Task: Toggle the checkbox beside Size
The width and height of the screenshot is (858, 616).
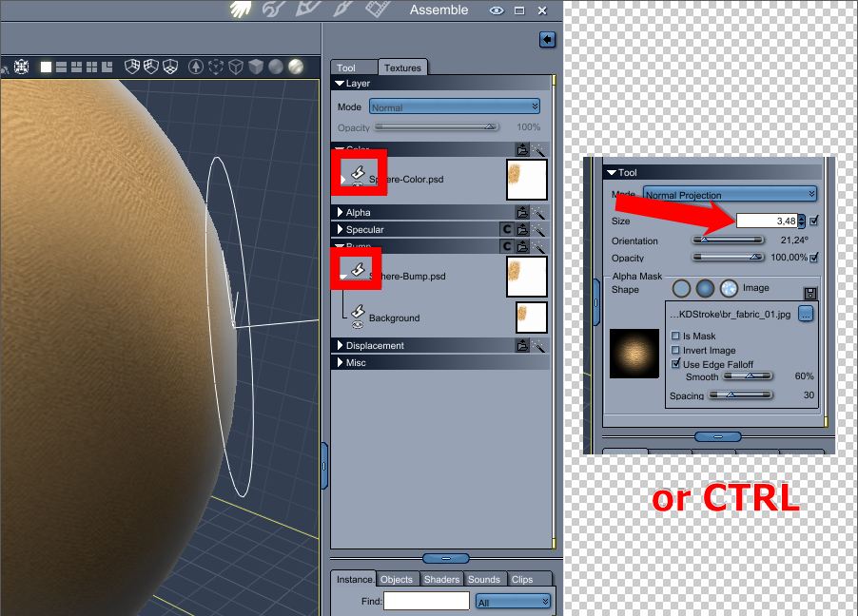Action: point(813,221)
